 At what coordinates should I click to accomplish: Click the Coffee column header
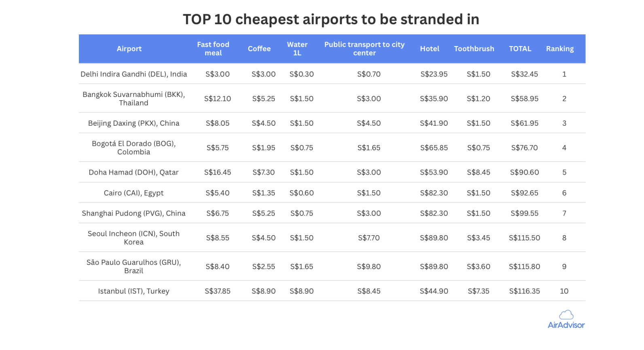pos(259,48)
